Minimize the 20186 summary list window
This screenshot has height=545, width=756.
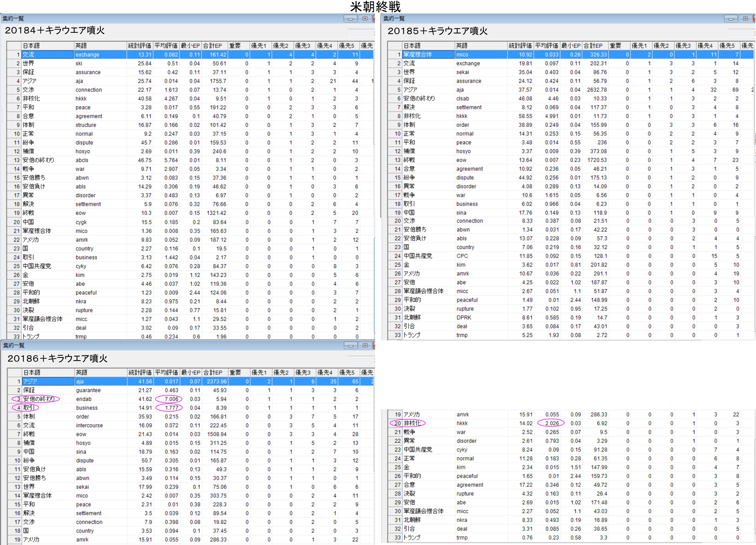tap(350, 346)
